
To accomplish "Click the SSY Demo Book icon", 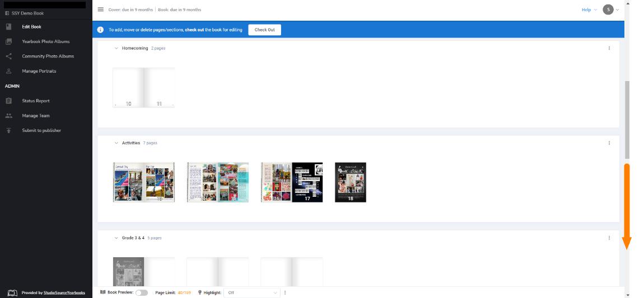I will point(7,13).
